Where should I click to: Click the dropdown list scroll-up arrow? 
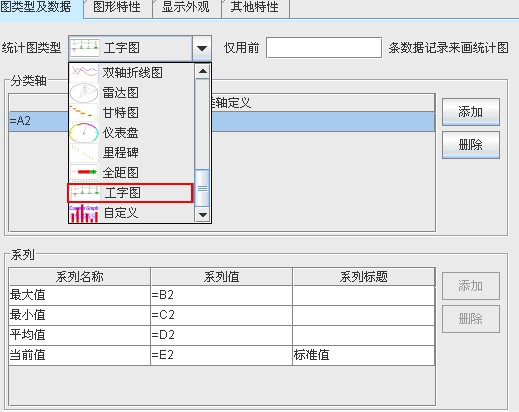tap(202, 71)
